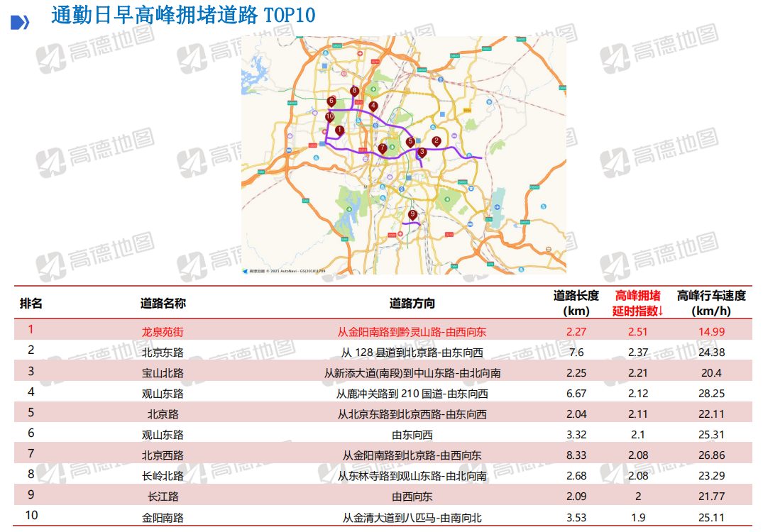Viewport: 763px width, 532px height.
Task: Click the blue arrow icon beside the title
Action: pyautogui.click(x=20, y=23)
